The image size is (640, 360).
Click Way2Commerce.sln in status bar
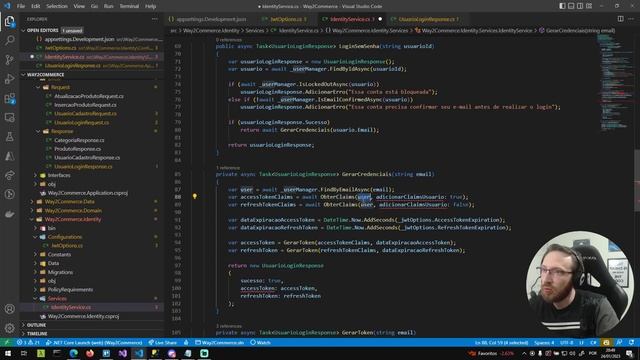click(219, 342)
